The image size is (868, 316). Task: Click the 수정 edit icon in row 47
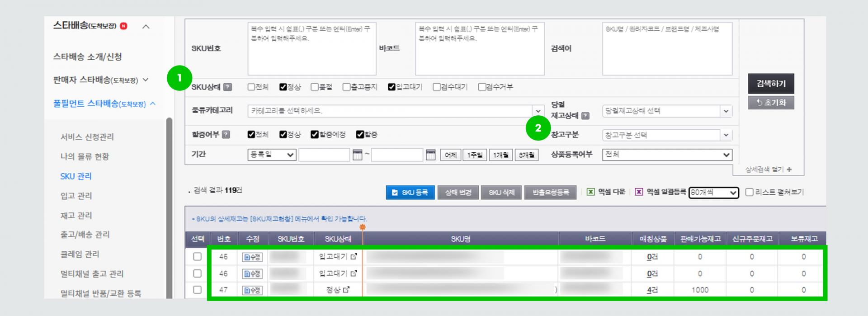pyautogui.click(x=252, y=290)
